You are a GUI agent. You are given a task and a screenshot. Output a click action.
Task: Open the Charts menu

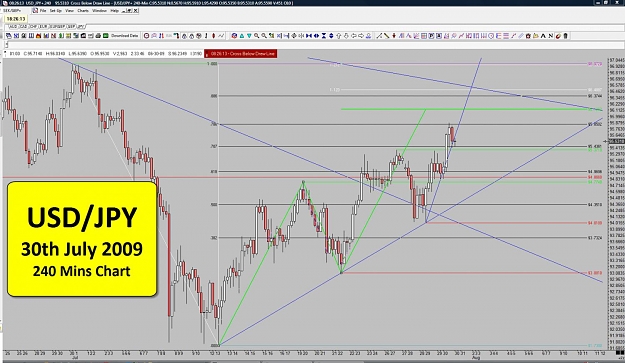83,11
